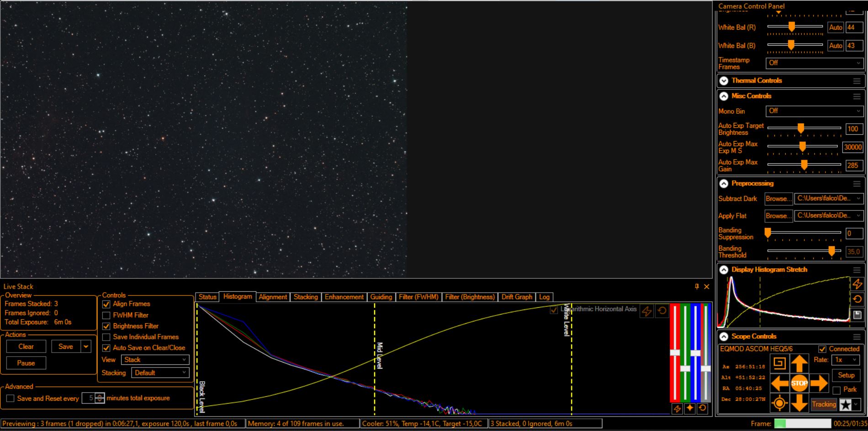This screenshot has width=868, height=431.
Task: Reset the Display Histogram Stretch
Action: [x=857, y=299]
